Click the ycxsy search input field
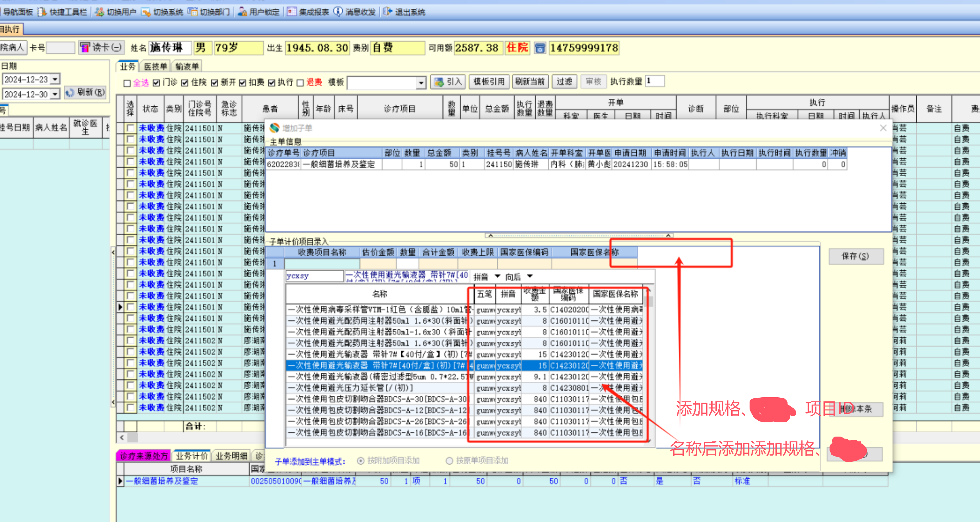Screen dimensions: 980x522 (x=314, y=276)
